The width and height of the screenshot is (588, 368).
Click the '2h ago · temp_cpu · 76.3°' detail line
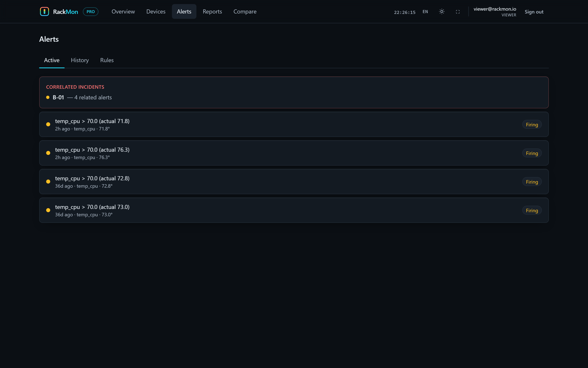82,157
